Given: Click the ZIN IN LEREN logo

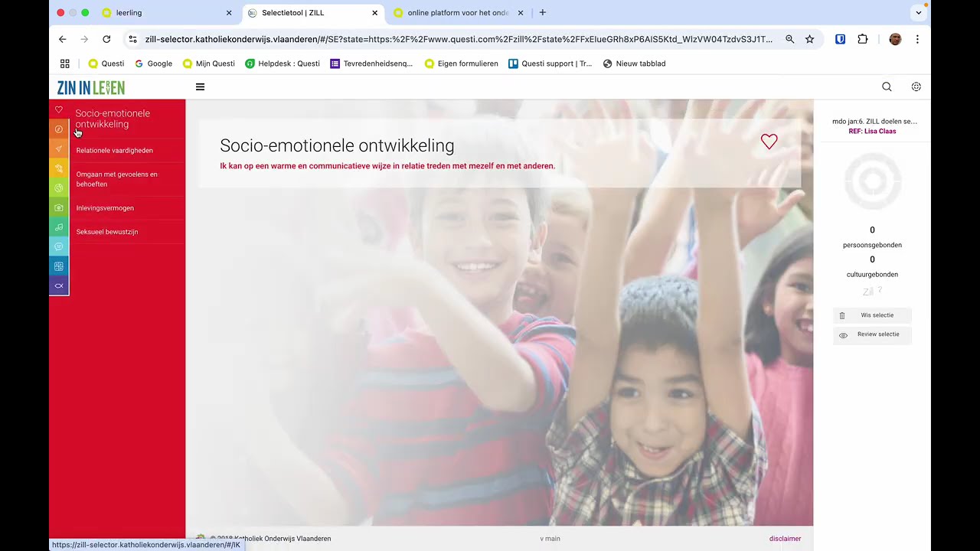Looking at the screenshot, I should click(x=91, y=87).
